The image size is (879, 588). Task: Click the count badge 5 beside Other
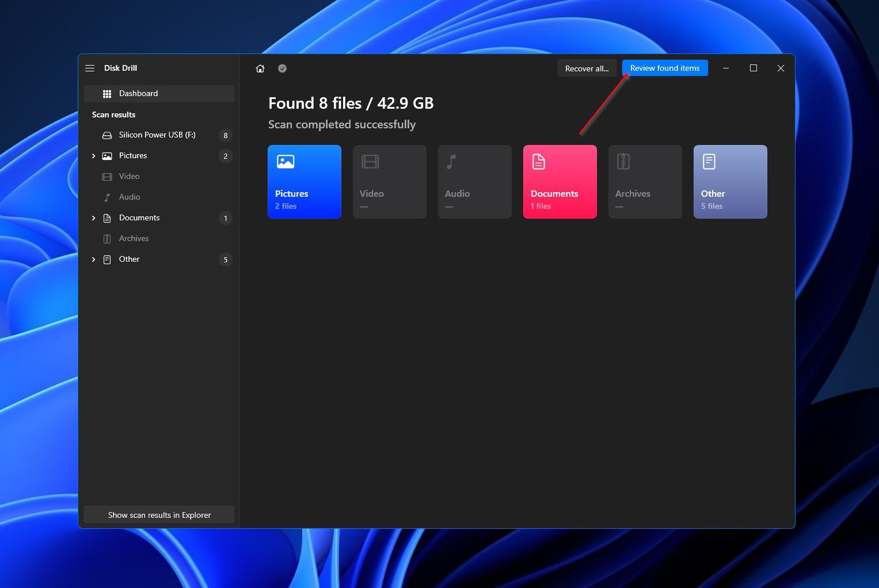(x=226, y=259)
